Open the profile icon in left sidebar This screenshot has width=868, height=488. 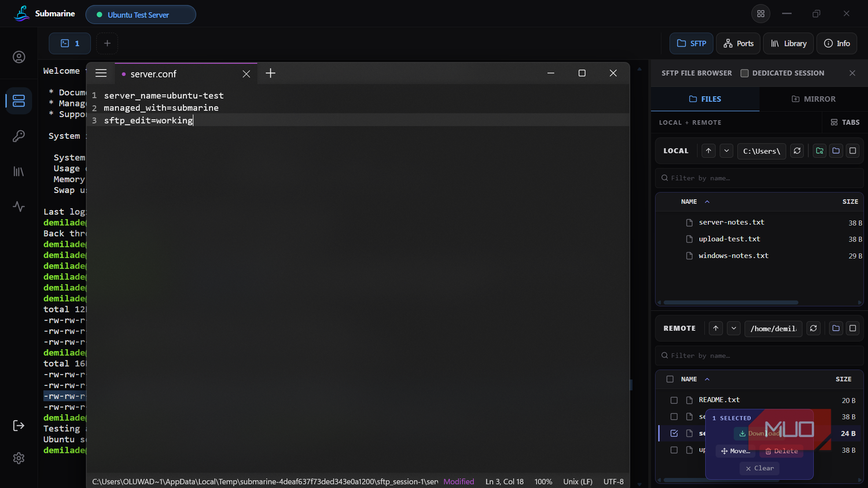click(x=19, y=57)
